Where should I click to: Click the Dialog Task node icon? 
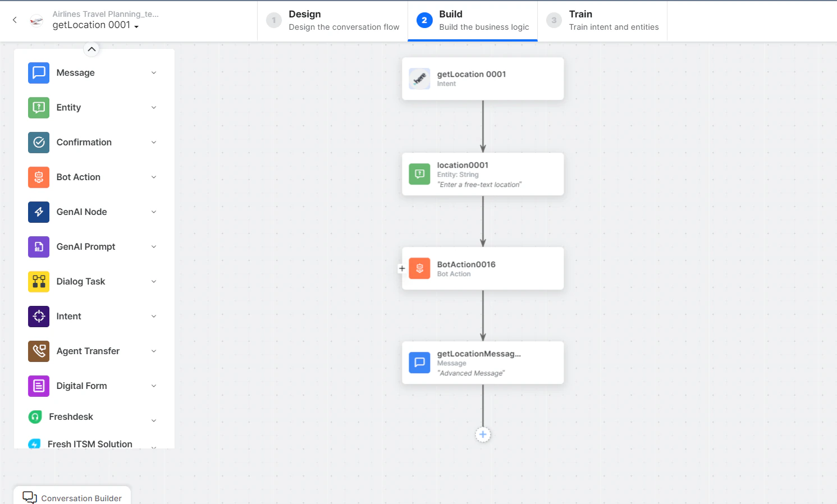coord(38,281)
